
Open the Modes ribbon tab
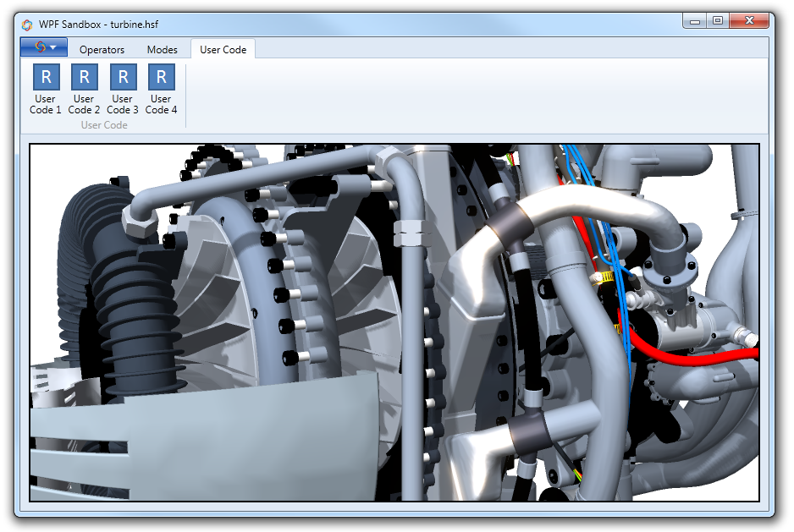coord(162,50)
